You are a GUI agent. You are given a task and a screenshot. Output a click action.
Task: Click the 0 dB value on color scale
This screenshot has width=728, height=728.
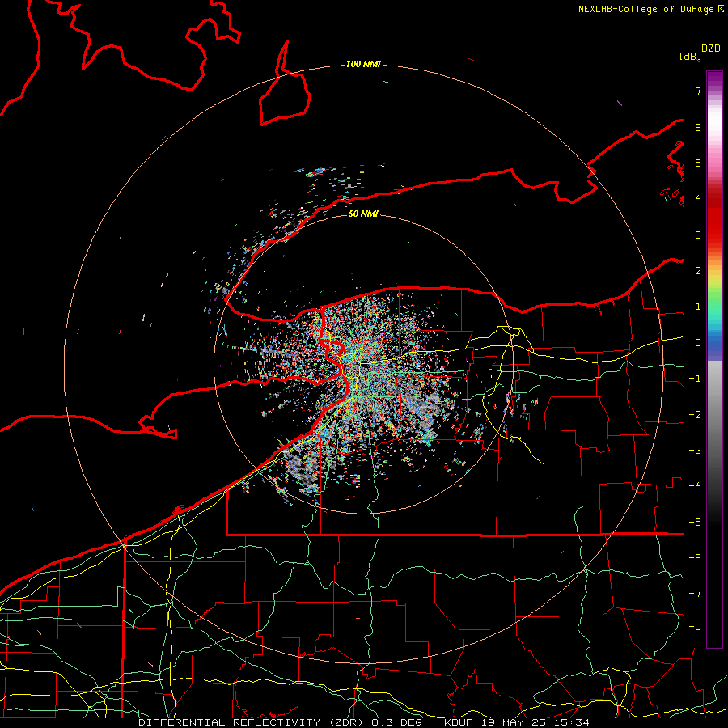(x=698, y=343)
